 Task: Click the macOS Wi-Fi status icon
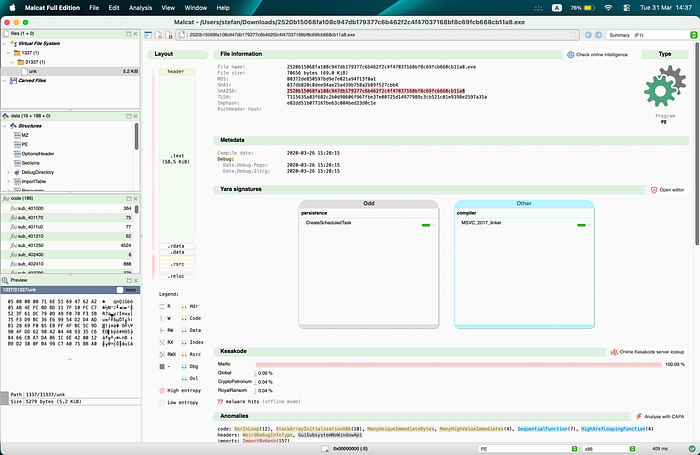click(608, 8)
